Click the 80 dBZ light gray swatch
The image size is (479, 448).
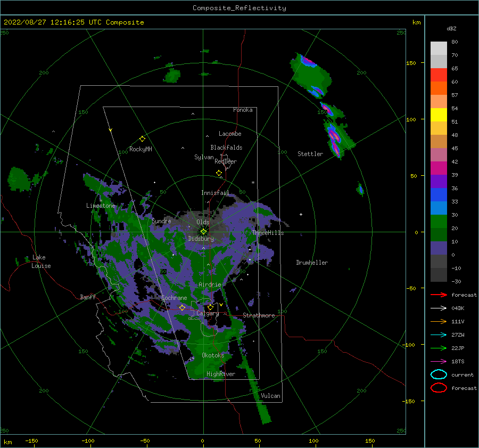[439, 48]
